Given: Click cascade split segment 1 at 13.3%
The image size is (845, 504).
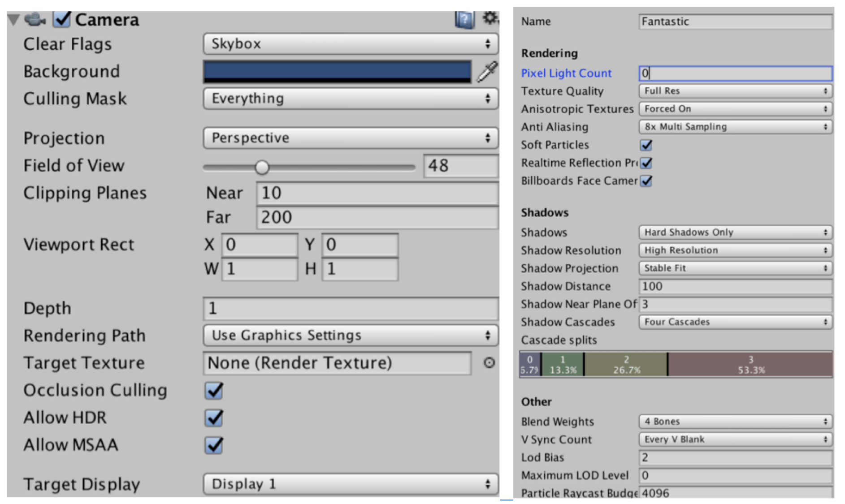Looking at the screenshot, I should (x=563, y=364).
